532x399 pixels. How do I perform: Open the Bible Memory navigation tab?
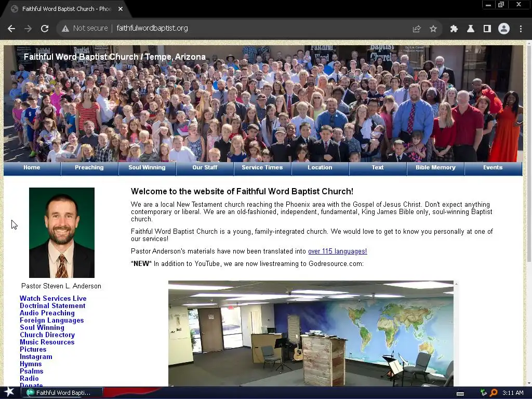tap(435, 168)
